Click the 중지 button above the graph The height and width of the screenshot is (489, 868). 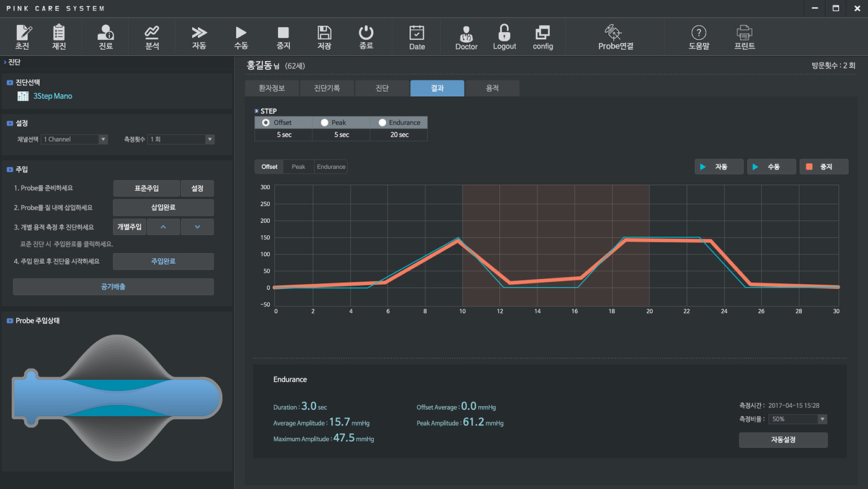coord(824,166)
